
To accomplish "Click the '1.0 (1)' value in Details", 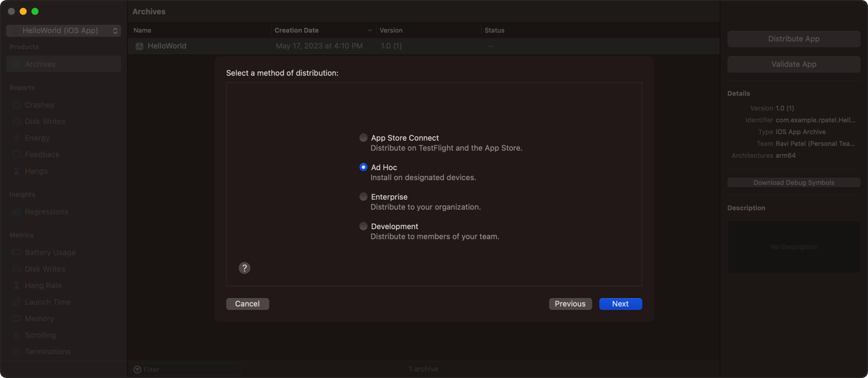I will click(x=785, y=108).
